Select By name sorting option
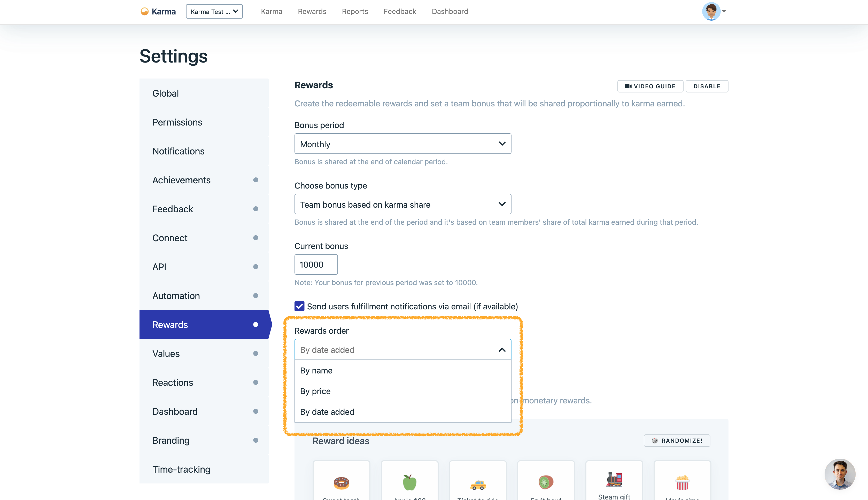This screenshot has height=500, width=868. click(x=316, y=371)
